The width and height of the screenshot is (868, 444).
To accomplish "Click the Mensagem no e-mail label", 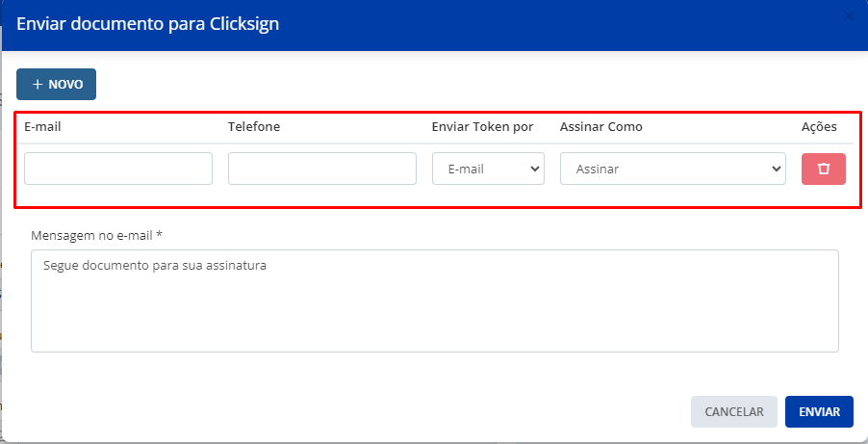I will coord(96,236).
